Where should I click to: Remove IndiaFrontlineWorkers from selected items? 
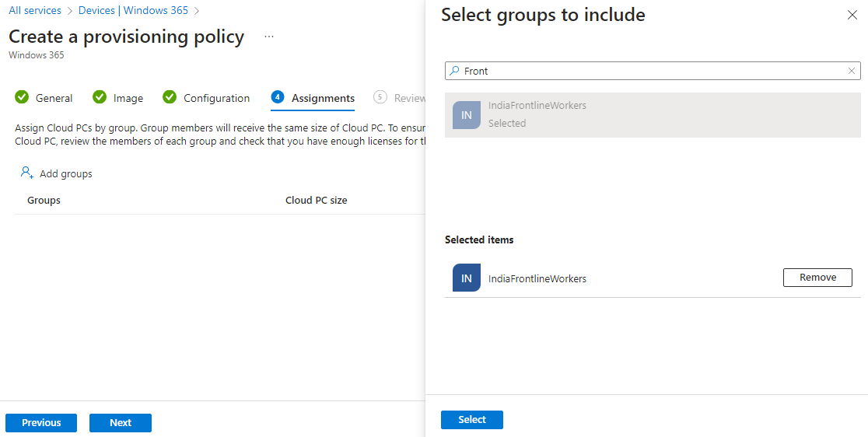coord(817,277)
